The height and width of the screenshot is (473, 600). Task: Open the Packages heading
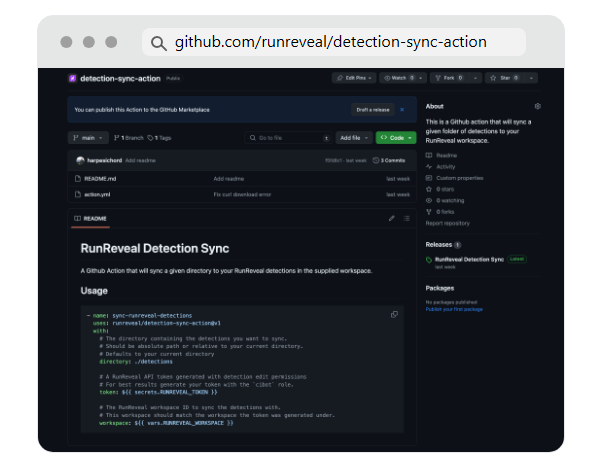[440, 288]
